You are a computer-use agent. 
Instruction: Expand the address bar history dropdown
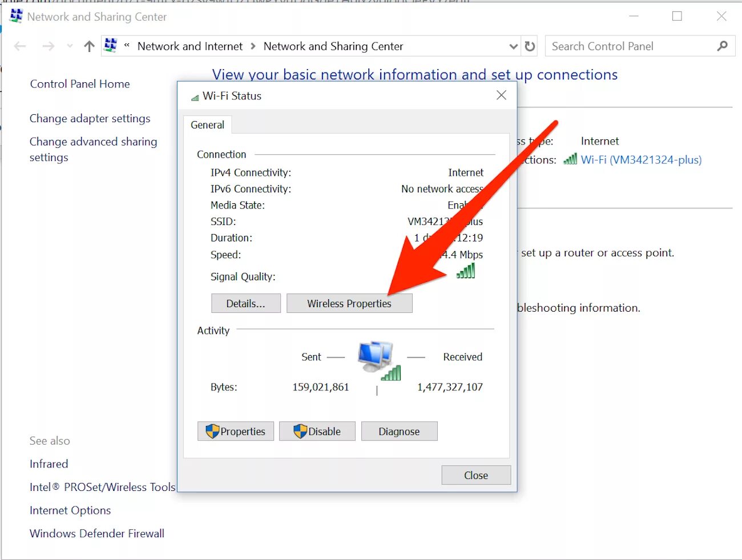pyautogui.click(x=513, y=46)
